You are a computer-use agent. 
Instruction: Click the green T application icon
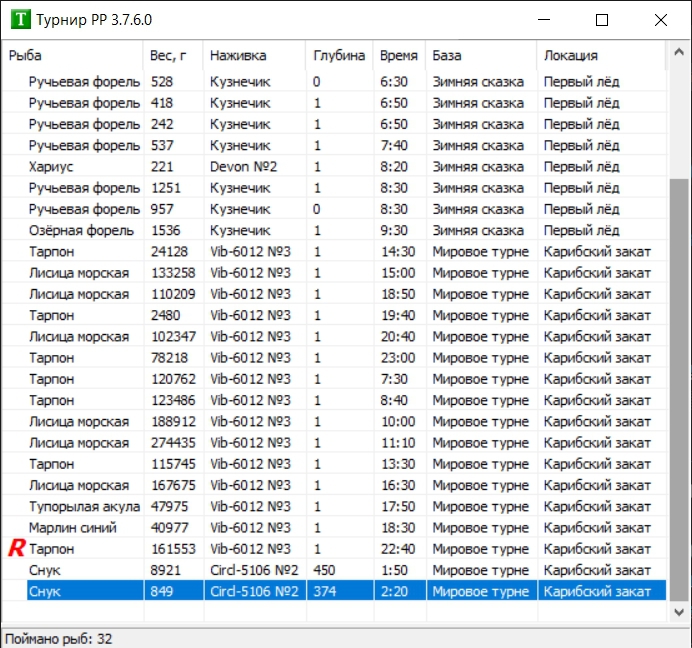click(x=21, y=20)
